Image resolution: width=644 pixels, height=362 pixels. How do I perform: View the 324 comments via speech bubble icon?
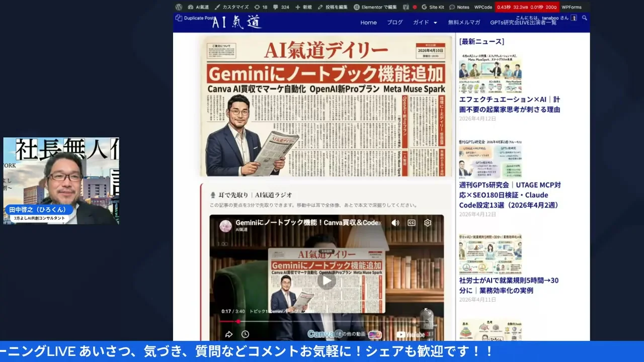(x=277, y=7)
